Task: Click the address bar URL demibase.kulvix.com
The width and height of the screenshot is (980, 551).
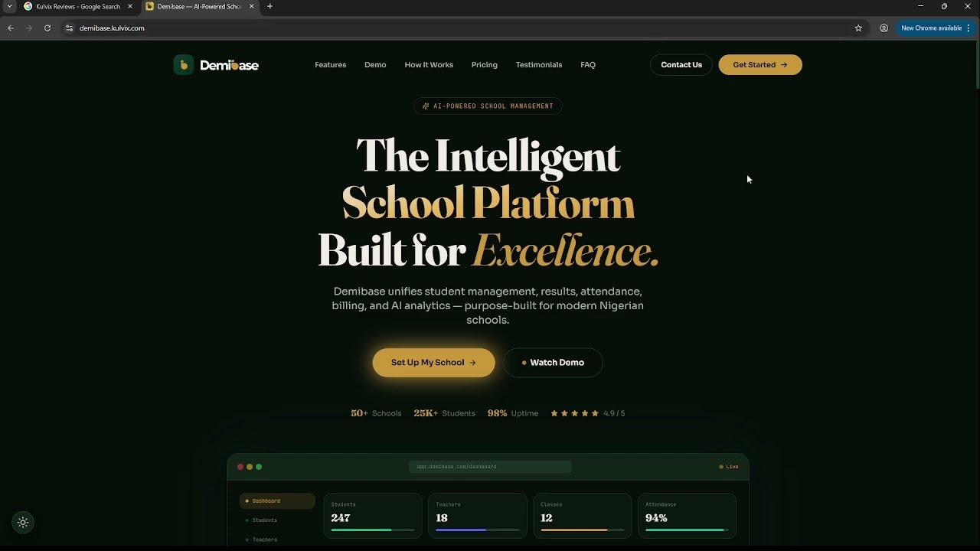Action: coord(112,28)
